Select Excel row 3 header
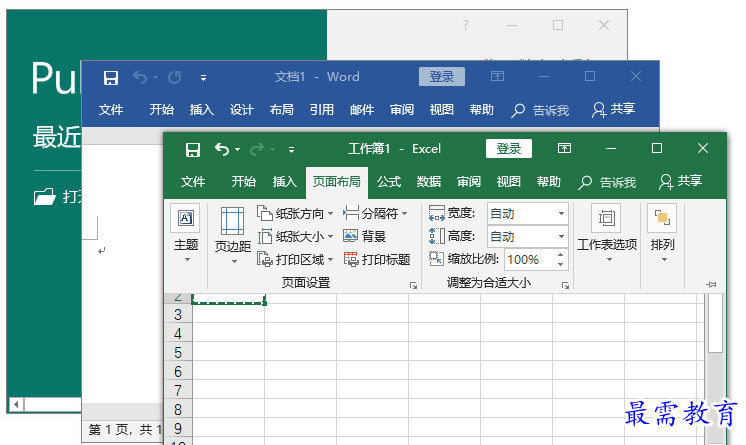The width and height of the screenshot is (746, 445). 178,315
